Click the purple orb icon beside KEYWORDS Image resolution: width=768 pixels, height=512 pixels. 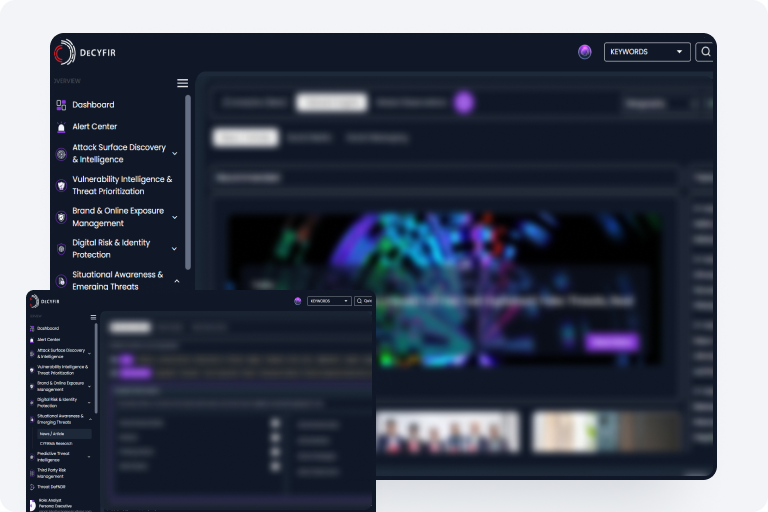[585, 52]
